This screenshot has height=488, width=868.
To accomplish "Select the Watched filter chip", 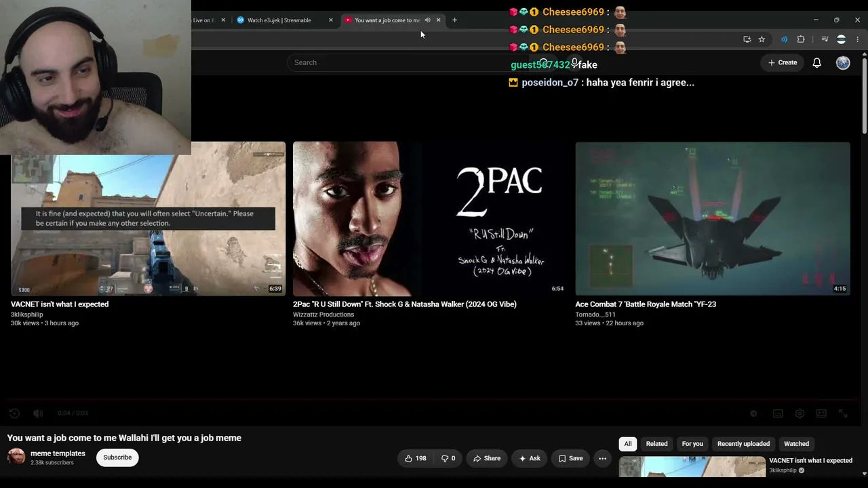I will click(796, 444).
